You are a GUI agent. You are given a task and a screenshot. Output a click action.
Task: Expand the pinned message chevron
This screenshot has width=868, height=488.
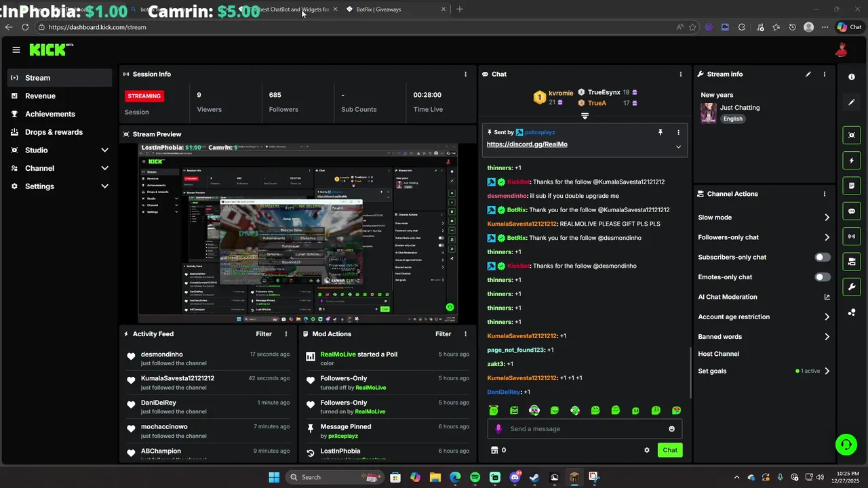coord(678,146)
